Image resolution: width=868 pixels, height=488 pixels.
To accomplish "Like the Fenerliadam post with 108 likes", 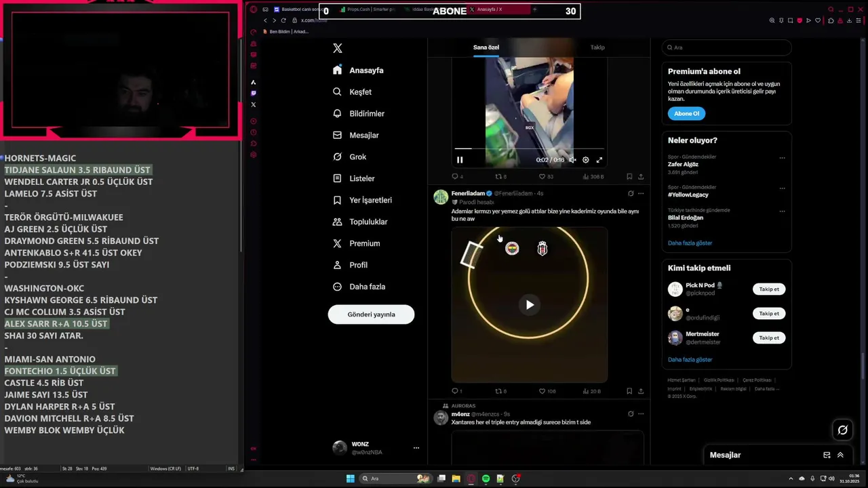I will (547, 391).
